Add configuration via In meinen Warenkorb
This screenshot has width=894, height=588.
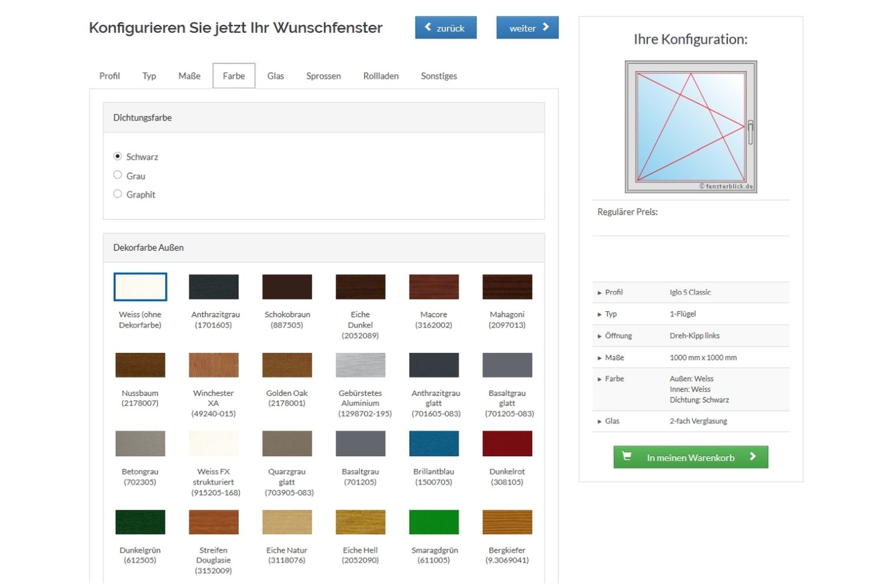(690, 457)
